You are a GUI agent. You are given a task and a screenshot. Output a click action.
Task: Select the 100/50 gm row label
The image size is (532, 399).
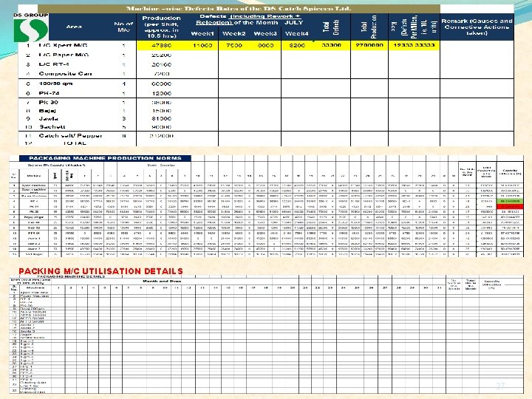pyautogui.click(x=55, y=83)
